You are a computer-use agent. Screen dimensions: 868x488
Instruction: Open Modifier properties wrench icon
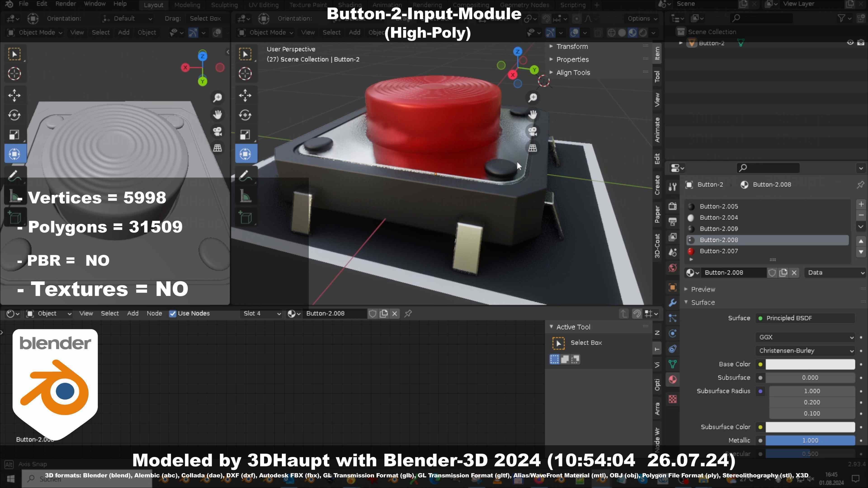(672, 303)
